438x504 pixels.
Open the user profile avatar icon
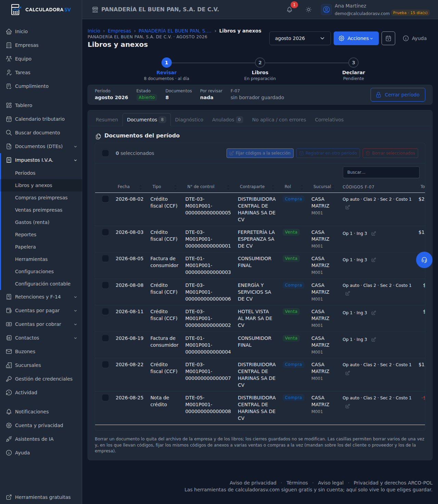(326, 10)
